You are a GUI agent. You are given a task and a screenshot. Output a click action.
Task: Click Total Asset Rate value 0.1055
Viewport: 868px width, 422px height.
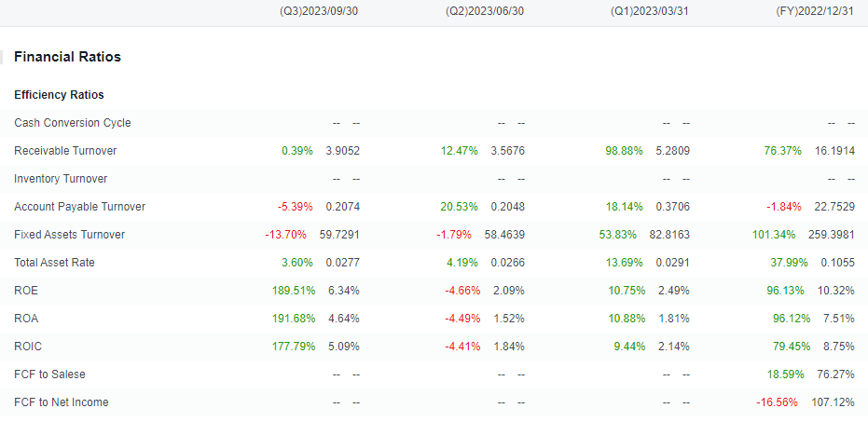coord(837,263)
